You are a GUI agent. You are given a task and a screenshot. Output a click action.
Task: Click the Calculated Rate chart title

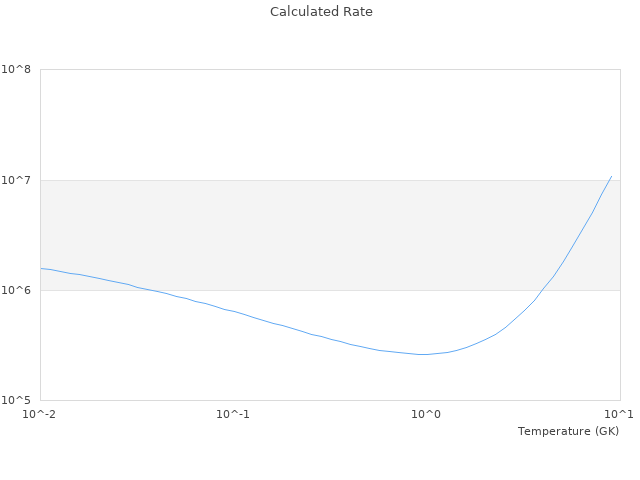pyautogui.click(x=321, y=12)
